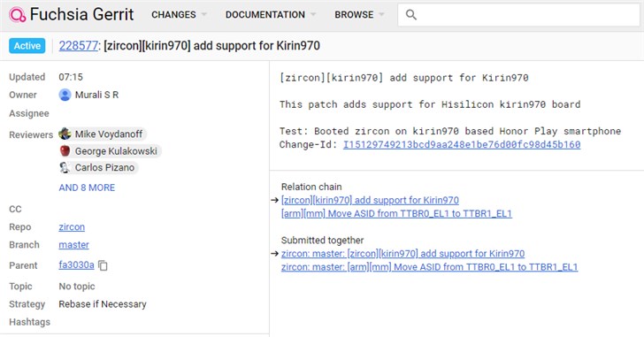The image size is (644, 337).
Task: Click the Test: Booted zircon line
Action: tap(450, 131)
